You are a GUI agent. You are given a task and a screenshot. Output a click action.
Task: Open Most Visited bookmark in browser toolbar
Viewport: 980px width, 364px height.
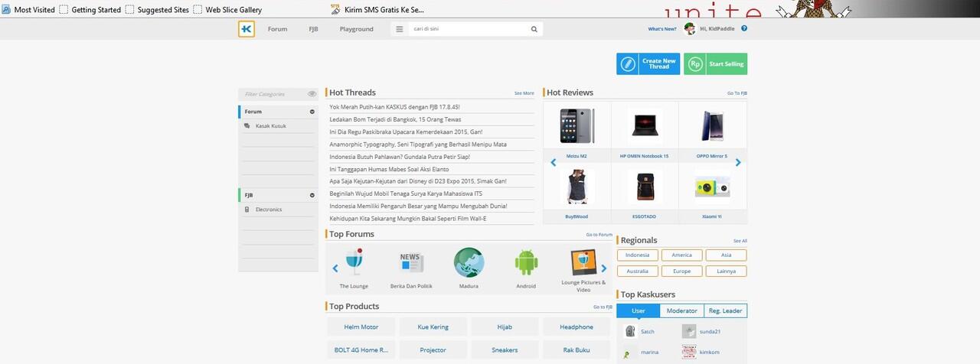pyautogui.click(x=28, y=10)
